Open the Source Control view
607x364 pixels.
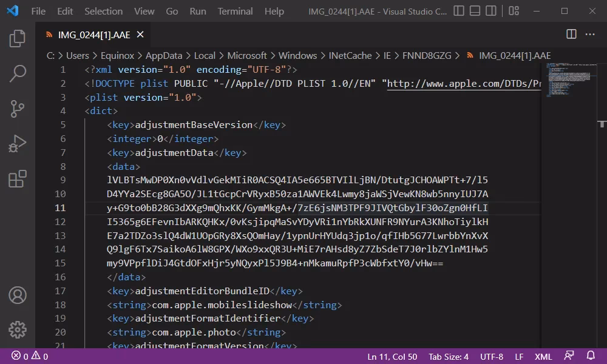coord(17,109)
